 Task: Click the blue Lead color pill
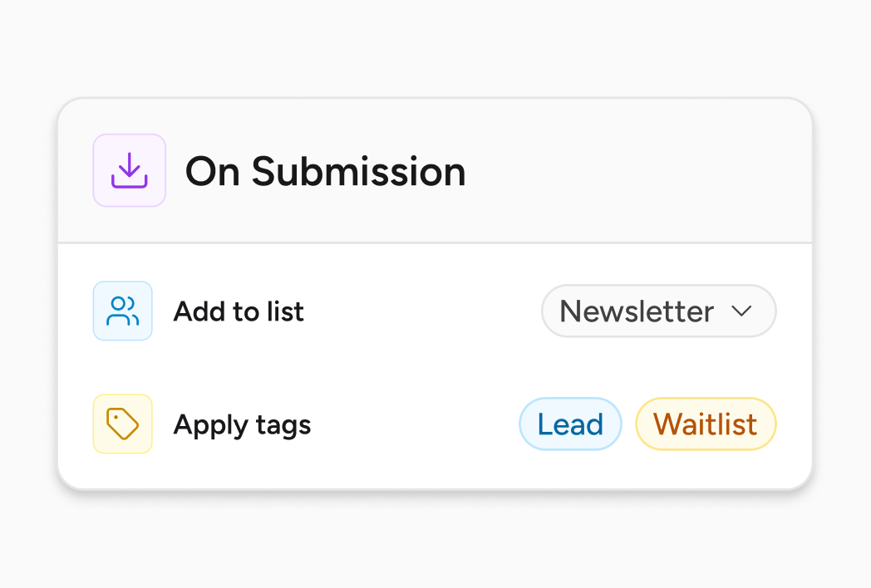click(x=570, y=424)
